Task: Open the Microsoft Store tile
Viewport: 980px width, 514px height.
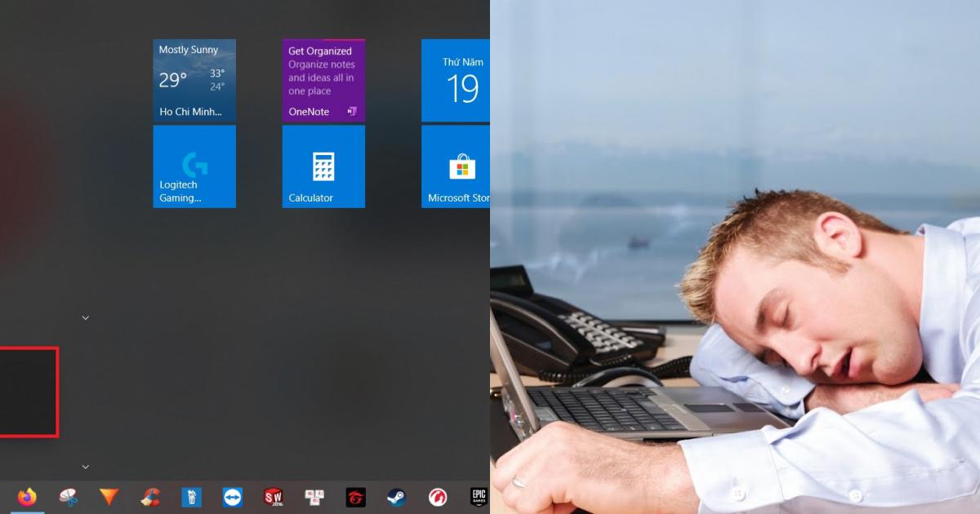Action: [x=456, y=166]
